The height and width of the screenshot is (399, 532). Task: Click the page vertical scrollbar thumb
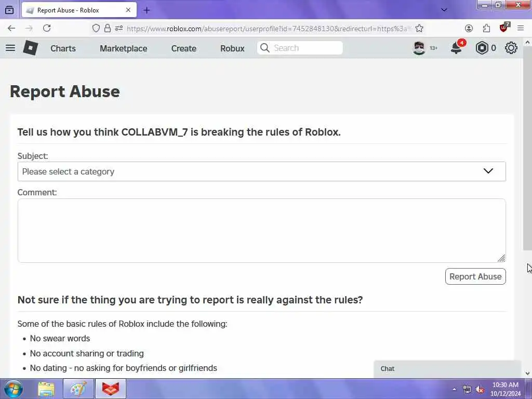[527, 149]
